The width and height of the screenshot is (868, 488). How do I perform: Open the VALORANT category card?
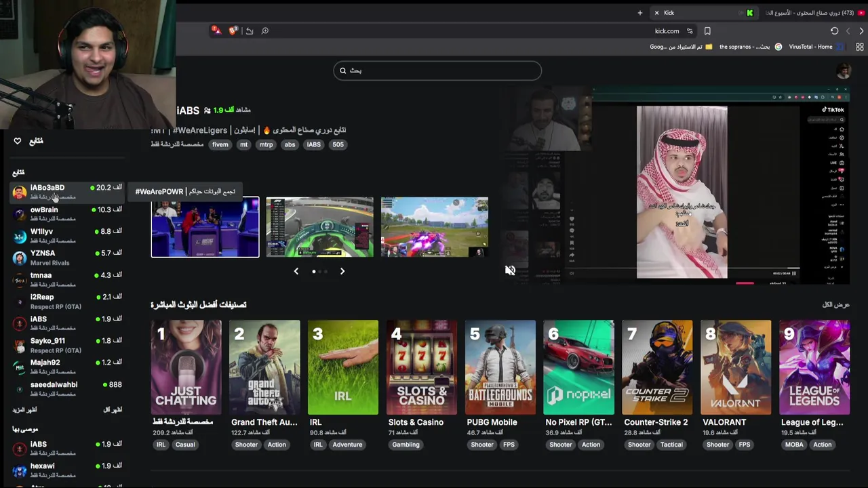pyautogui.click(x=736, y=367)
